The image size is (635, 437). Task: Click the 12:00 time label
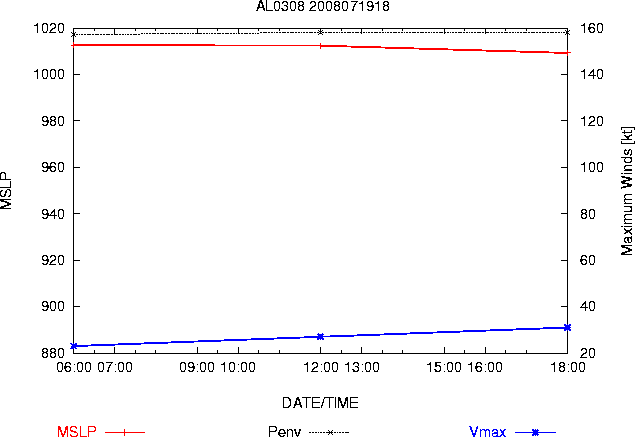pyautogui.click(x=321, y=367)
